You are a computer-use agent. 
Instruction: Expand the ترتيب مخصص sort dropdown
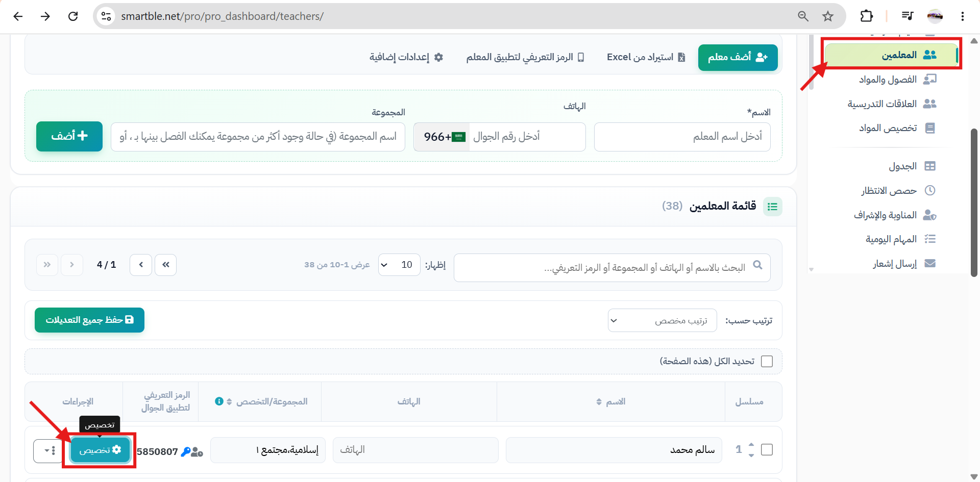[x=662, y=320]
